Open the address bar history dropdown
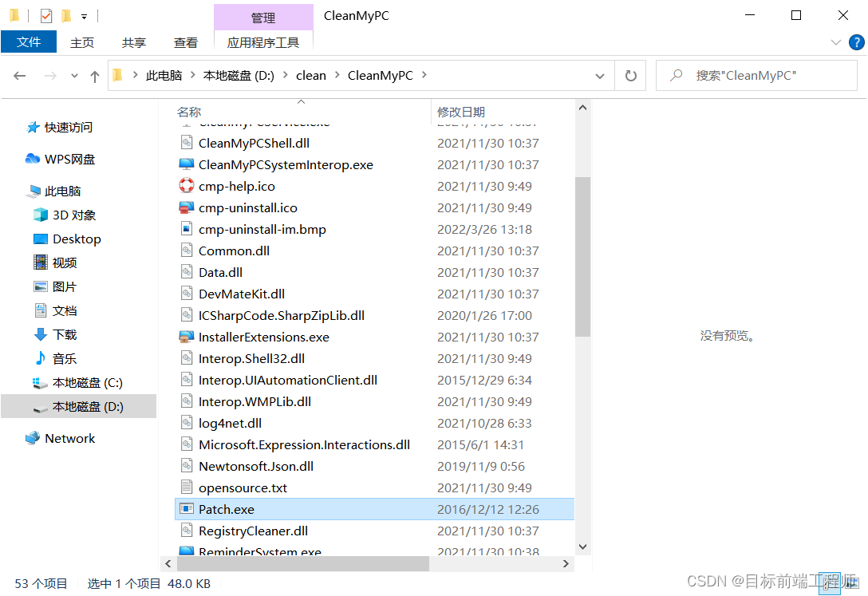 pos(599,77)
